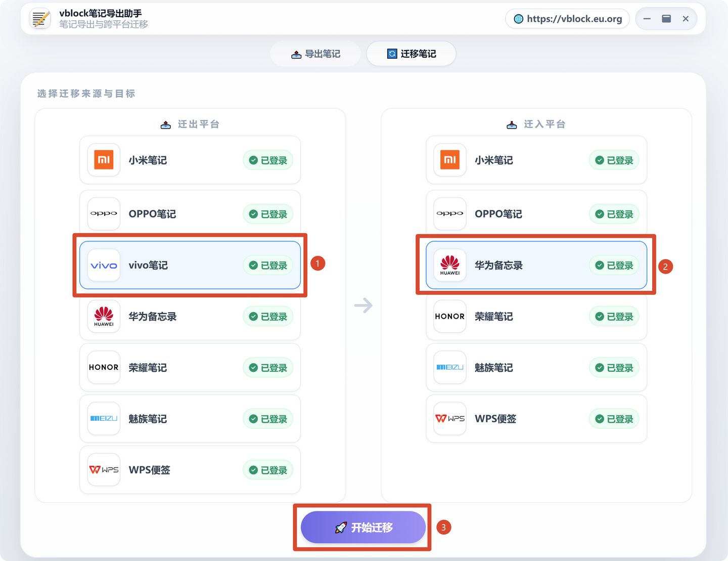Viewport: 728px width, 561px height.
Task: Select WPS便签 as the 迁入平台 target
Action: (x=536, y=418)
